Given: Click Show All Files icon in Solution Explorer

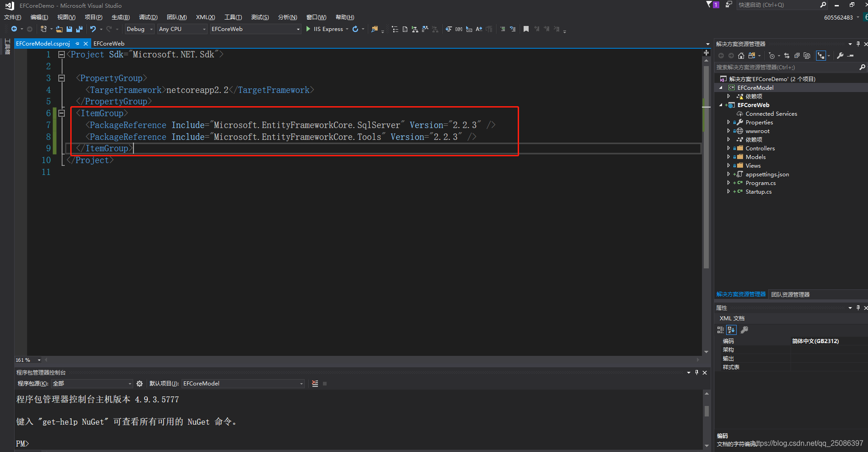Looking at the screenshot, I should coord(807,56).
